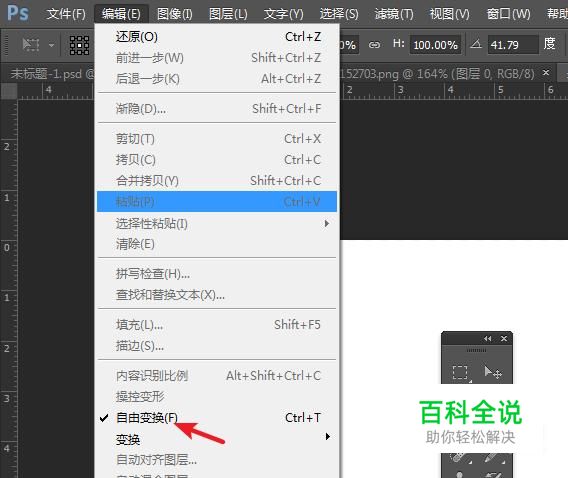The height and width of the screenshot is (478, 568).
Task: Open the transform tool preset dropdown arrow
Action: 51,45
